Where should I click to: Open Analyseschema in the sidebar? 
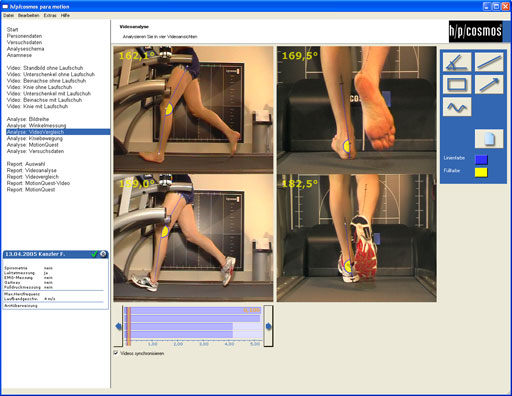(25, 49)
